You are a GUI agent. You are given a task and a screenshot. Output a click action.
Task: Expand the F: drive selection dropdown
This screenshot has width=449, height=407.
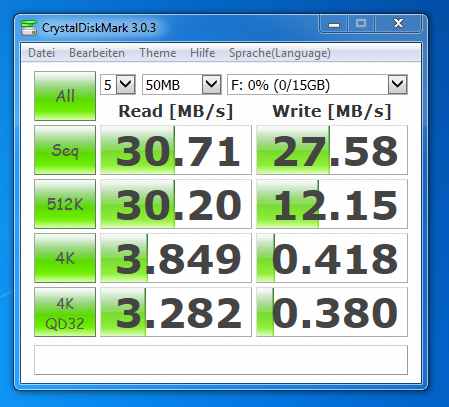point(317,85)
